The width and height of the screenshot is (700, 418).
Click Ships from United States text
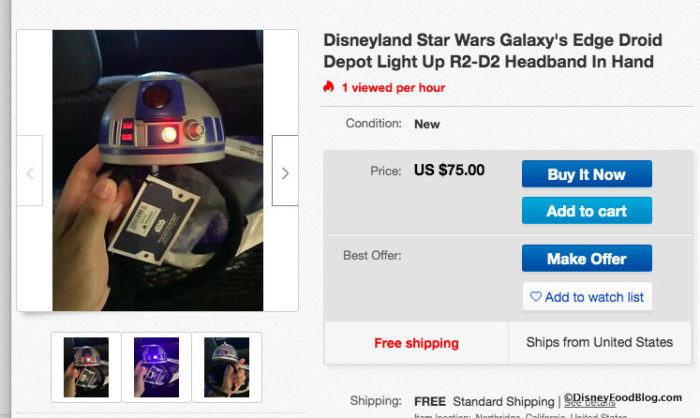[x=599, y=342]
